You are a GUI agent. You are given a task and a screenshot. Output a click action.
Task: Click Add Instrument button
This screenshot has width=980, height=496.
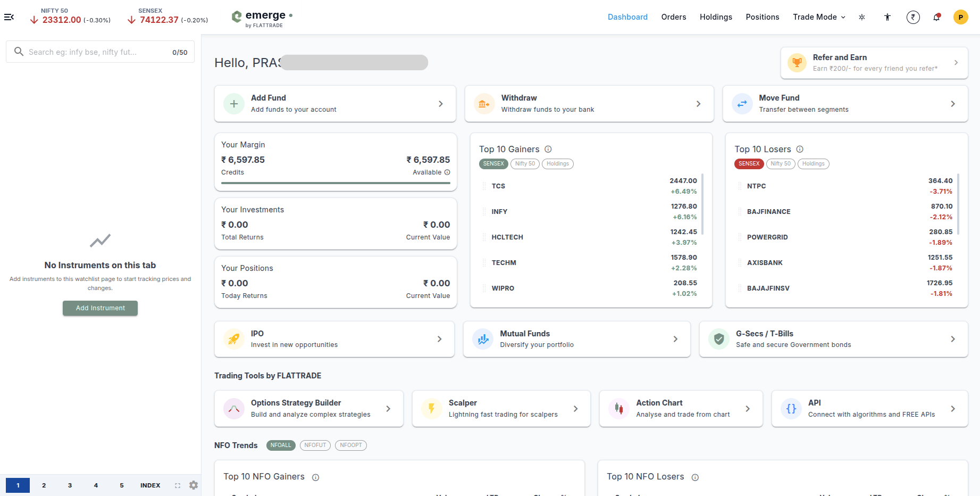[x=100, y=308]
